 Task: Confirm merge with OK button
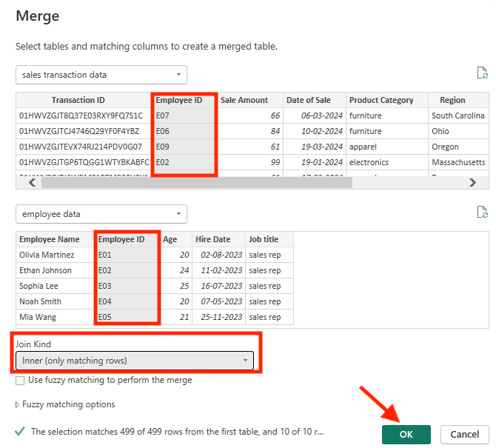tap(406, 435)
